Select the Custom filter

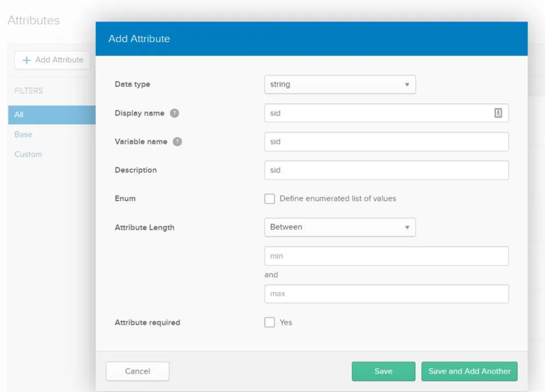click(x=28, y=154)
